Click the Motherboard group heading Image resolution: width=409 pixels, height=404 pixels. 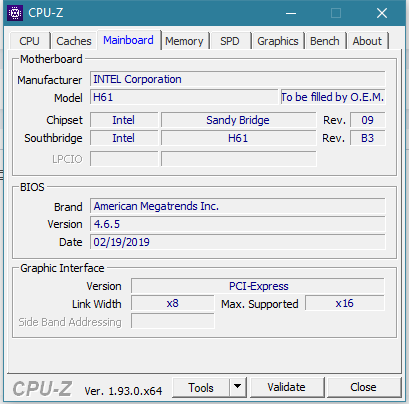point(51,59)
